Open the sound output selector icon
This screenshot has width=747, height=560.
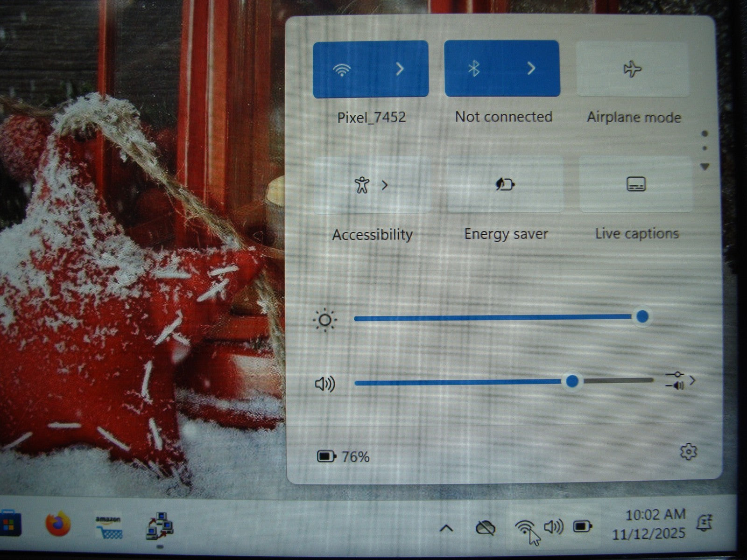680,380
